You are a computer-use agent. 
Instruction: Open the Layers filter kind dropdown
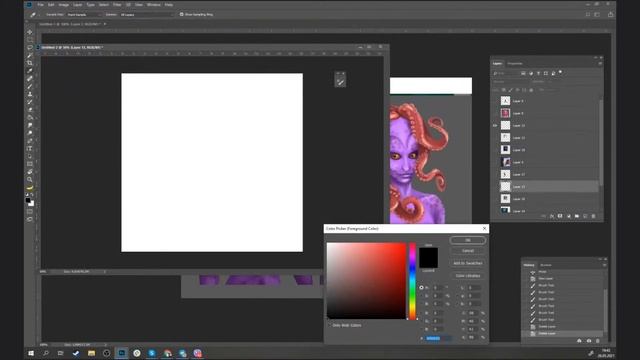(505, 73)
